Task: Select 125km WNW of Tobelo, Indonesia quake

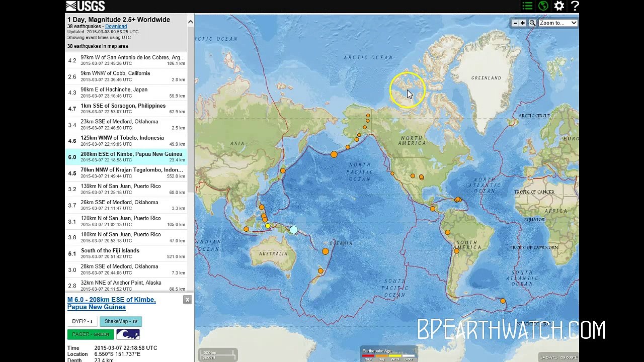Action: coord(126,141)
